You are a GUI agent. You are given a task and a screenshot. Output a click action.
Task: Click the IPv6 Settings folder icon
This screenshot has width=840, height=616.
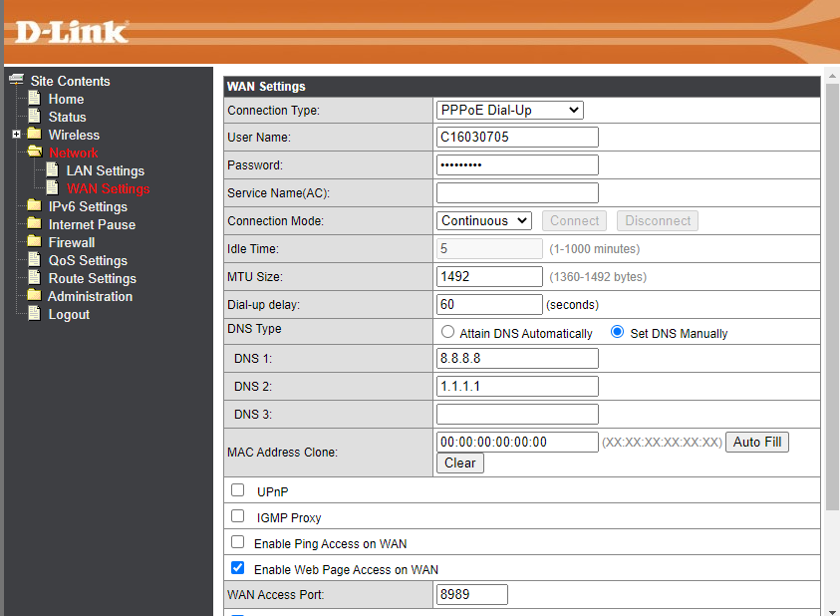(x=34, y=206)
